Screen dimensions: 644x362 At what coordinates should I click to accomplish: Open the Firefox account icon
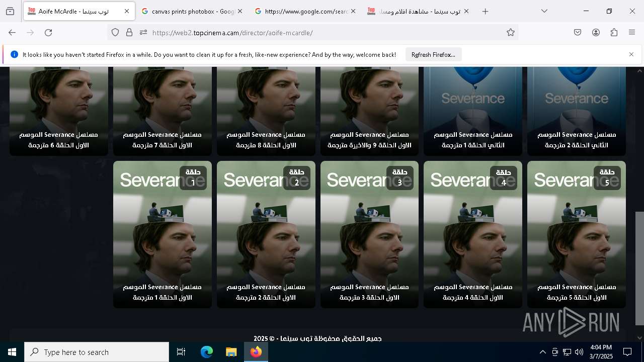point(596,33)
